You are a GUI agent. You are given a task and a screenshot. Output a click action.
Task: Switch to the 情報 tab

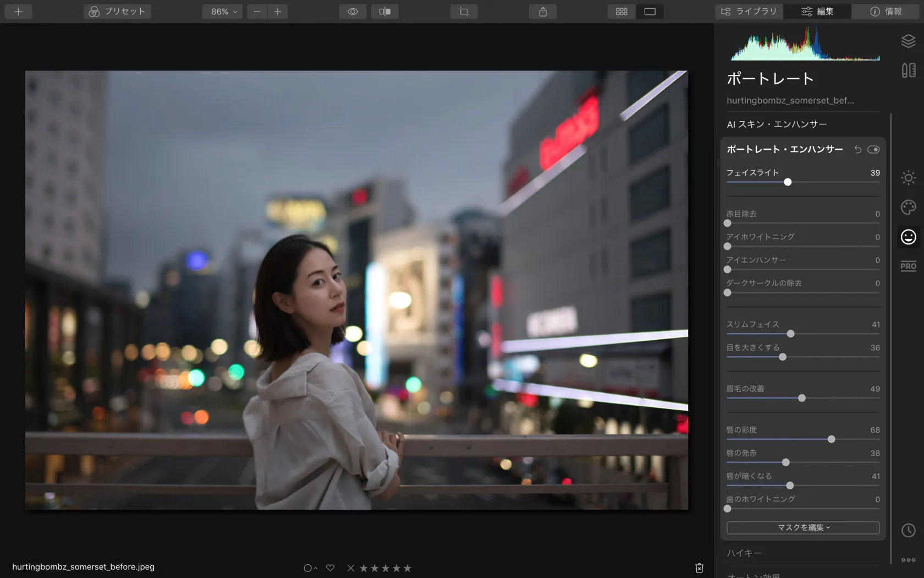886,12
